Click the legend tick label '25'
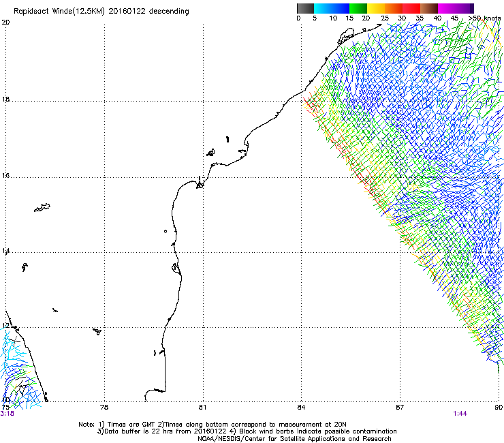Screen dimensions: 504x443 click(385, 18)
